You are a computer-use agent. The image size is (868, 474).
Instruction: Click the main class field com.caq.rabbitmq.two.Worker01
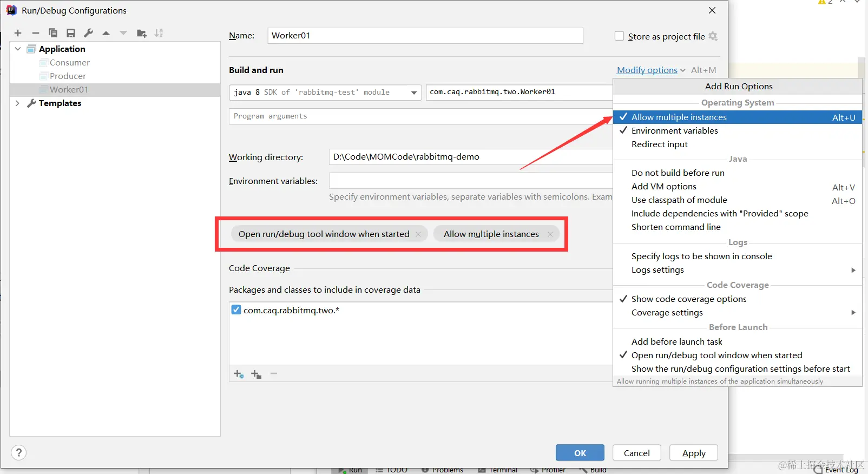[x=520, y=92]
